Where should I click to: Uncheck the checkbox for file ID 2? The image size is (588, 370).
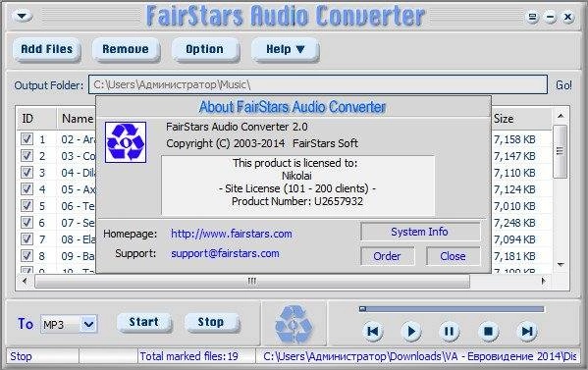[x=27, y=156]
